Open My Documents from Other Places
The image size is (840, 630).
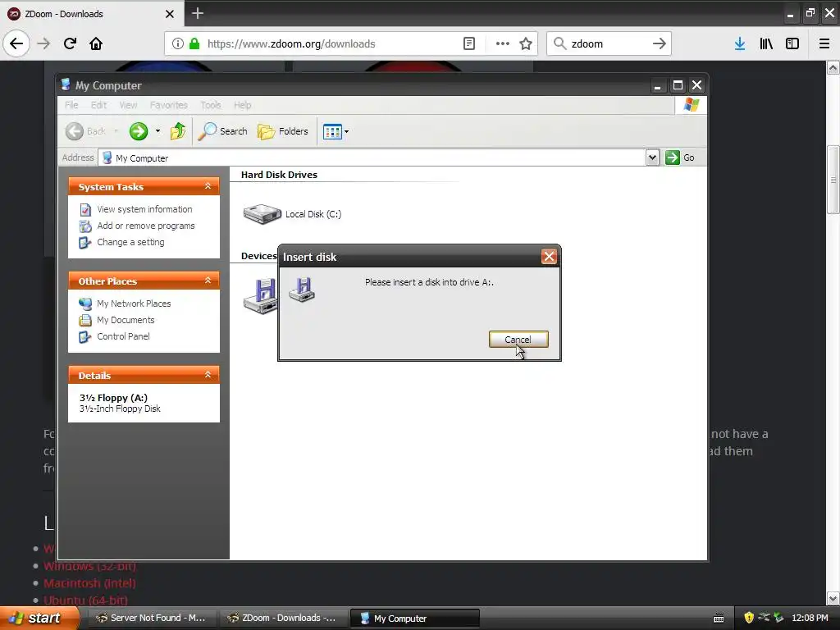pyautogui.click(x=126, y=320)
